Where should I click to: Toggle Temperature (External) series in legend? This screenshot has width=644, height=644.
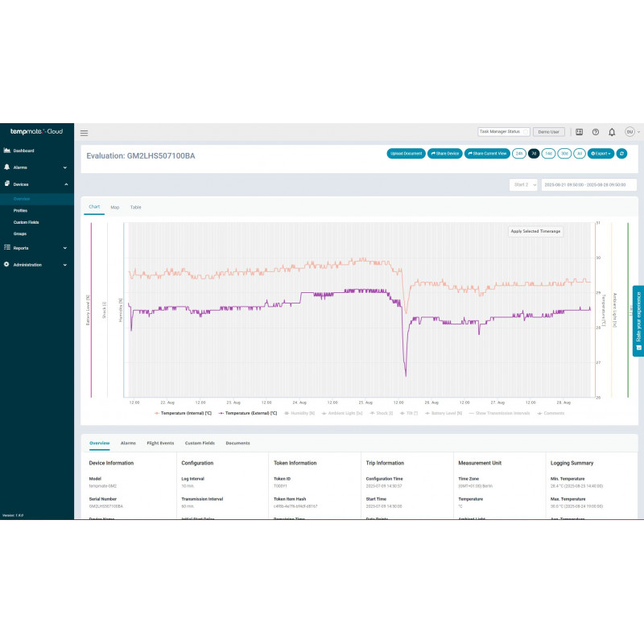[x=248, y=413]
